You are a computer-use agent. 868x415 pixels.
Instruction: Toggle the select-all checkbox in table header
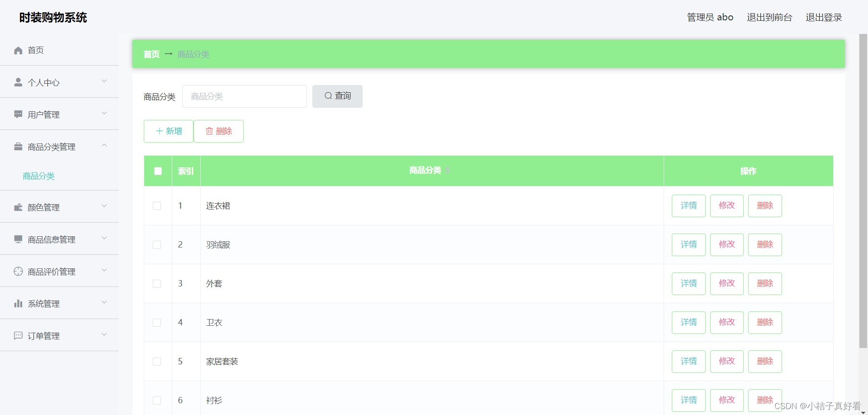(x=158, y=171)
